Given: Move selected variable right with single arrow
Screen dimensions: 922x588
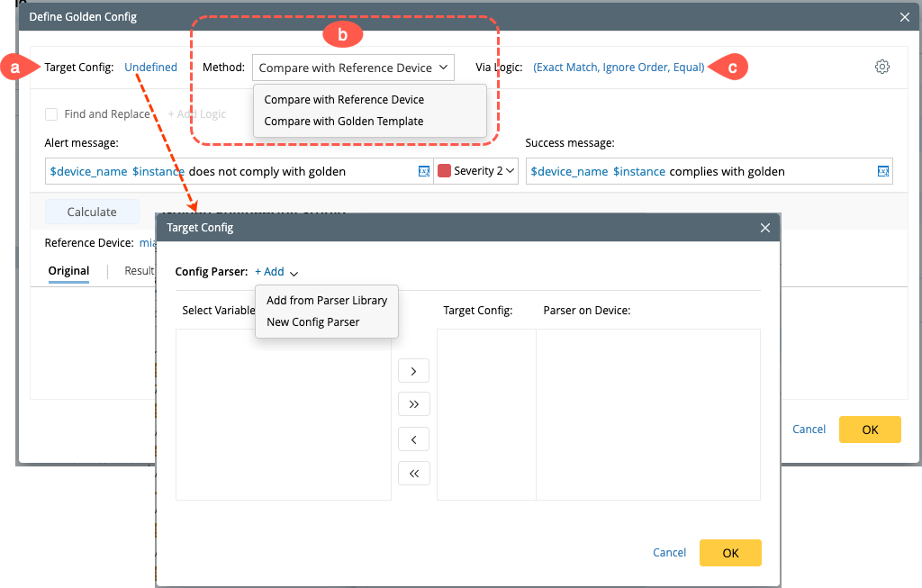Looking at the screenshot, I should 413,371.
